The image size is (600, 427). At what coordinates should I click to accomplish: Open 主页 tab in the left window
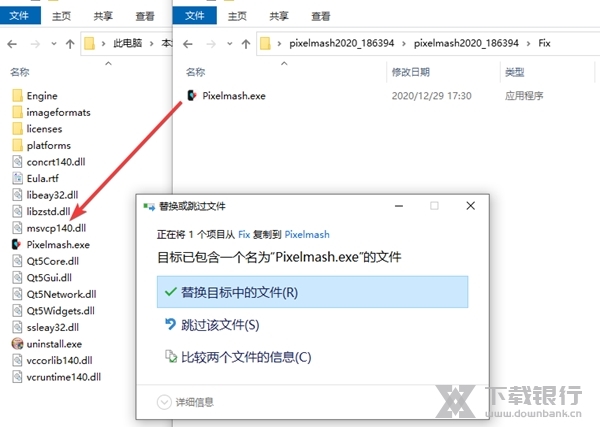click(61, 16)
